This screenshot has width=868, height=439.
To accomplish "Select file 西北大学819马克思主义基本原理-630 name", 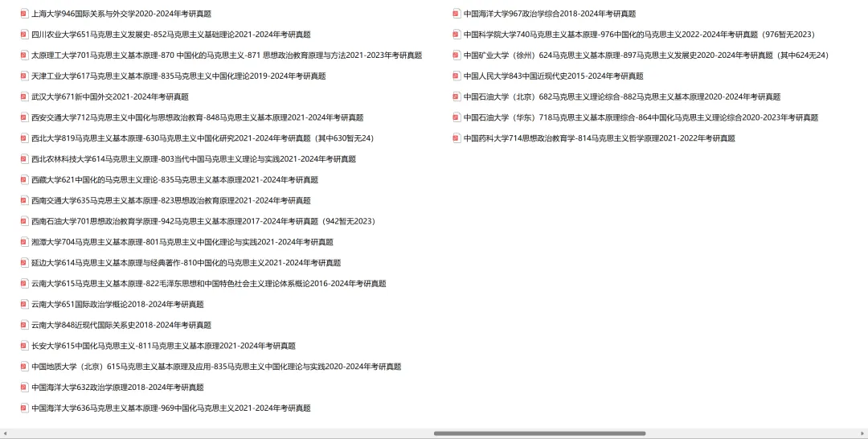I will 203,137.
